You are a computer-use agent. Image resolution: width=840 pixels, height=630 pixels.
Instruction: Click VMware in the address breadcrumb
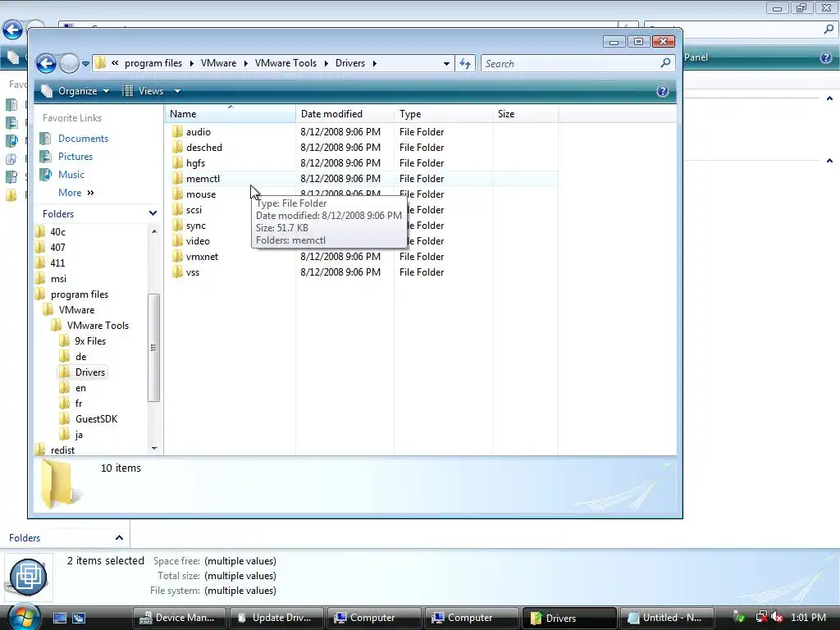pyautogui.click(x=218, y=63)
